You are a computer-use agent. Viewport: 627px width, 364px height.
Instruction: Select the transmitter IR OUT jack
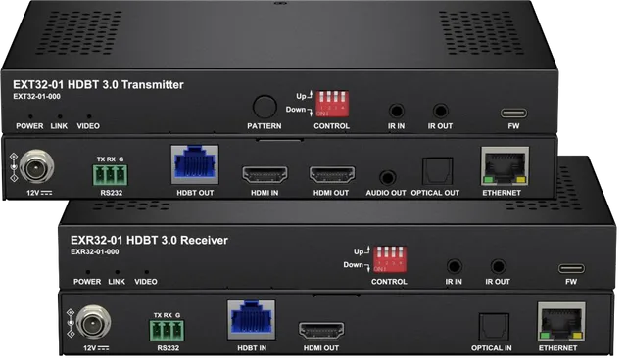coord(440,111)
